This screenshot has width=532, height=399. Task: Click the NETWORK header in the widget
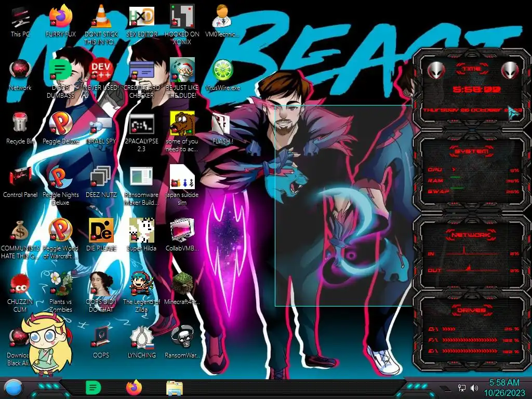472,235
